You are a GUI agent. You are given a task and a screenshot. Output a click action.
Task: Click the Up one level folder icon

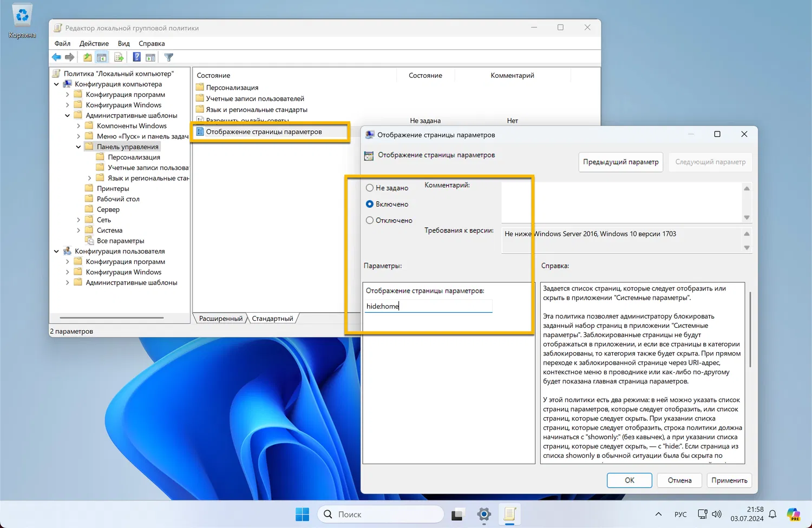[87, 57]
